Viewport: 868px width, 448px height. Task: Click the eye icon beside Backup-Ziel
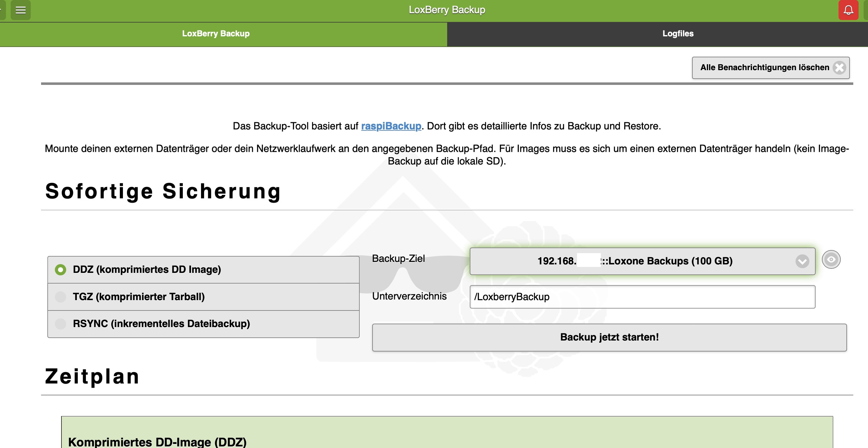point(831,259)
